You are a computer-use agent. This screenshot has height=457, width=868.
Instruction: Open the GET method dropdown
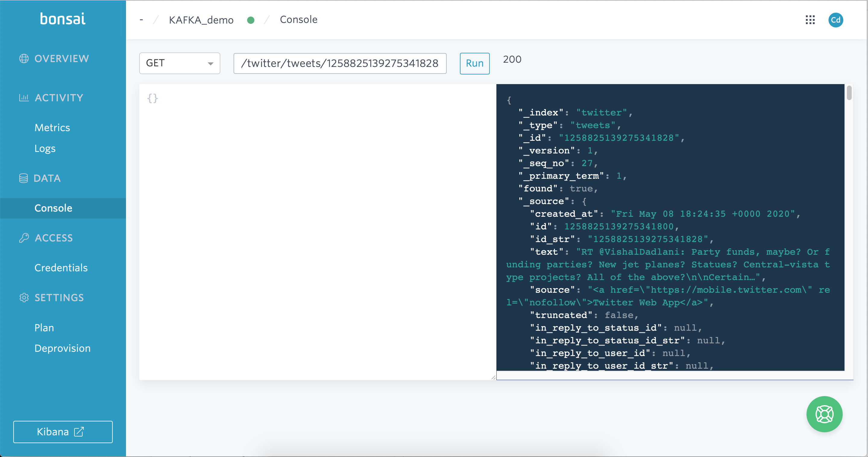(x=180, y=63)
